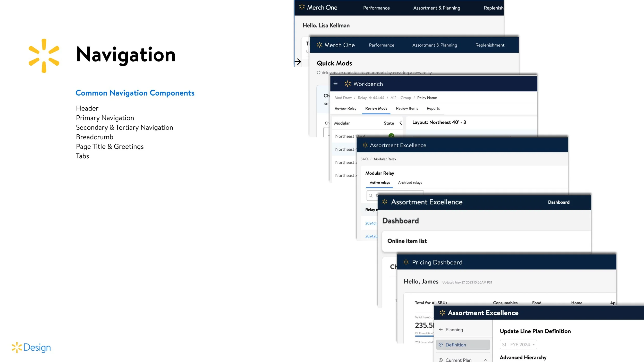Open relay link 202428

[371, 236]
